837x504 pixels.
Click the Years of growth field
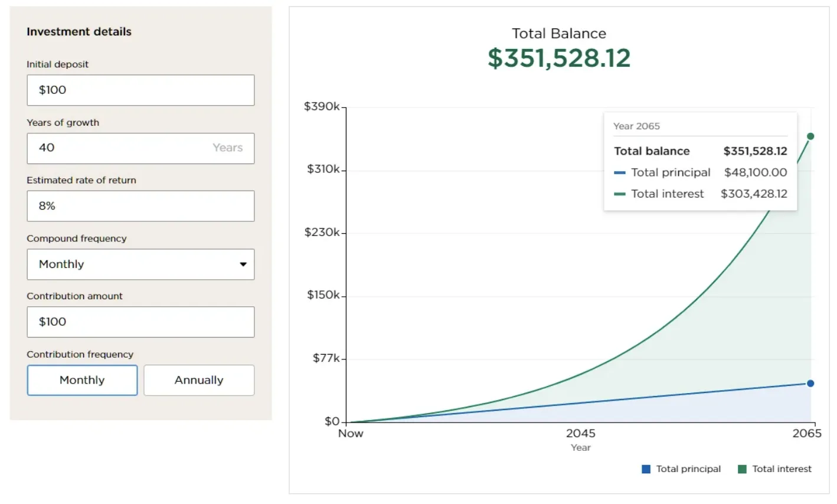pos(140,148)
